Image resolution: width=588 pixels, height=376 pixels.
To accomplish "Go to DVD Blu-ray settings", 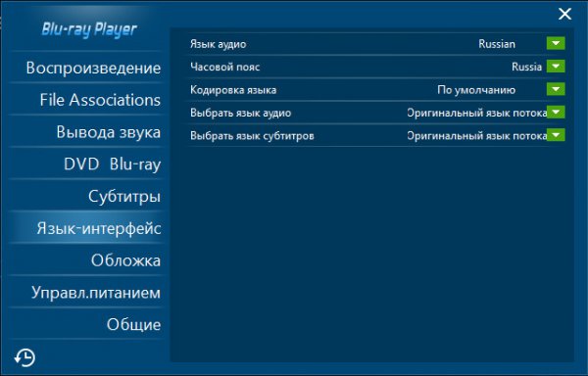I will pyautogui.click(x=87, y=164).
